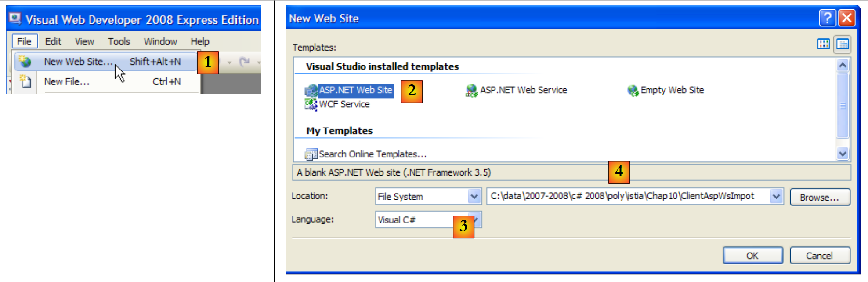Image resolution: width=868 pixels, height=282 pixels.
Task: Choose New Web Site menu entry
Action: click(78, 62)
